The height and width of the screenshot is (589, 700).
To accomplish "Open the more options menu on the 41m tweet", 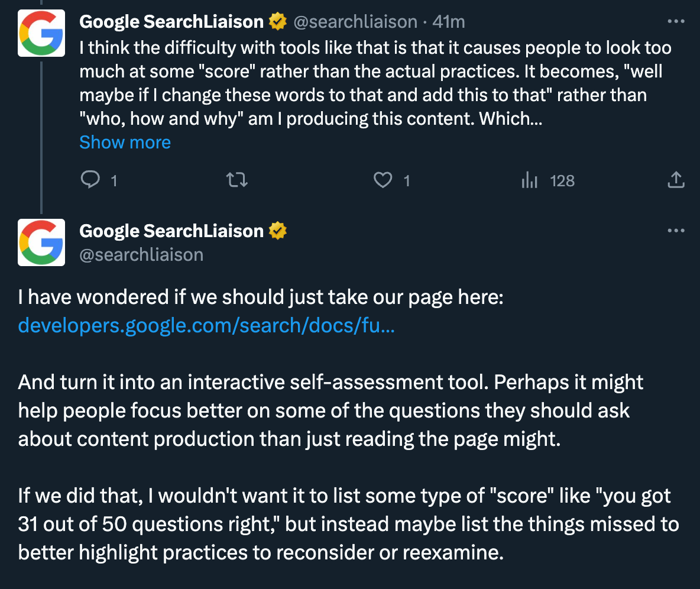I will point(676,22).
